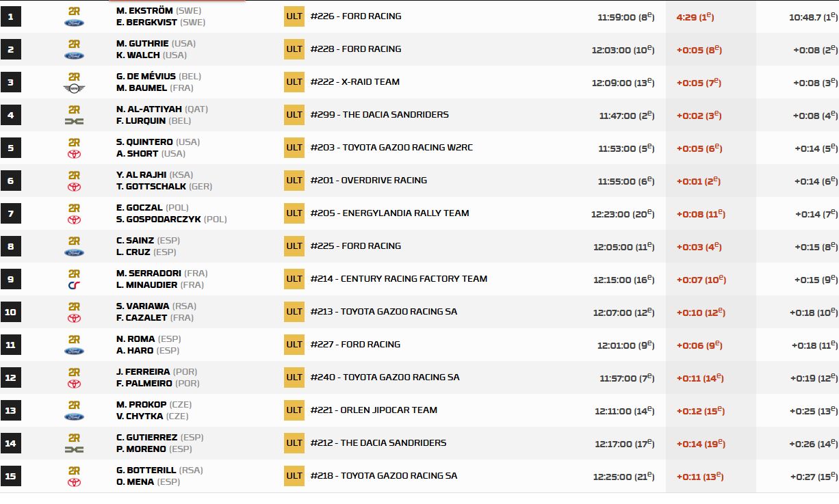Click the 2R icon in M. Guthrie's row
Screen dimensions: 839x504
coord(74,44)
